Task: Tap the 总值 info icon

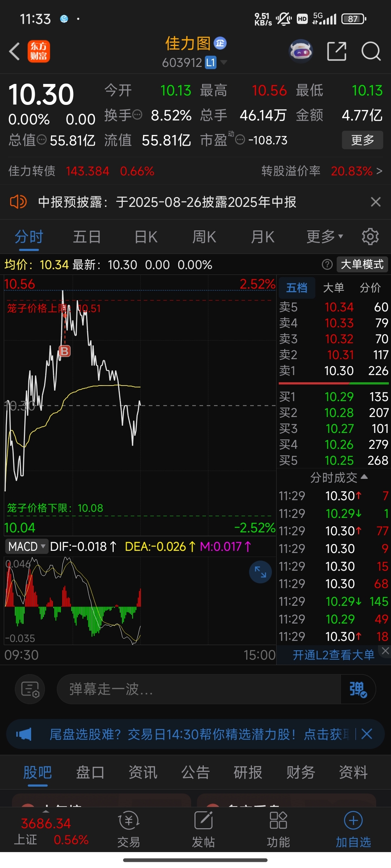Action: click(x=42, y=140)
